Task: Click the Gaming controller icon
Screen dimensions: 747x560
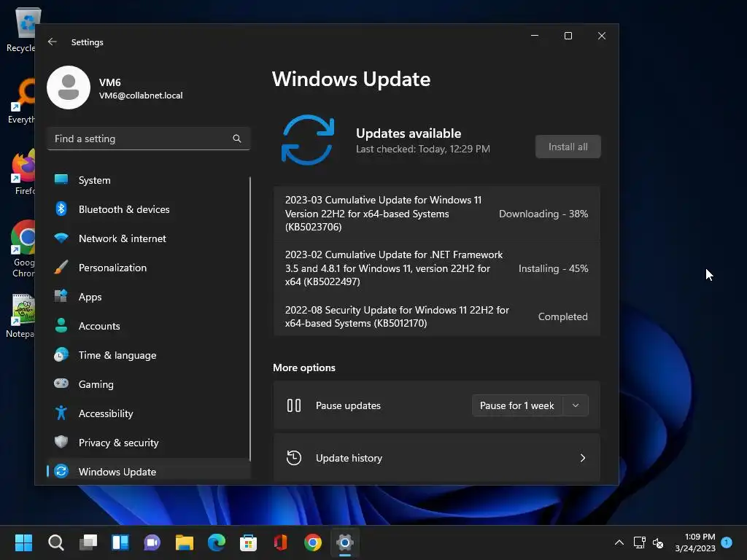Action: pyautogui.click(x=61, y=384)
